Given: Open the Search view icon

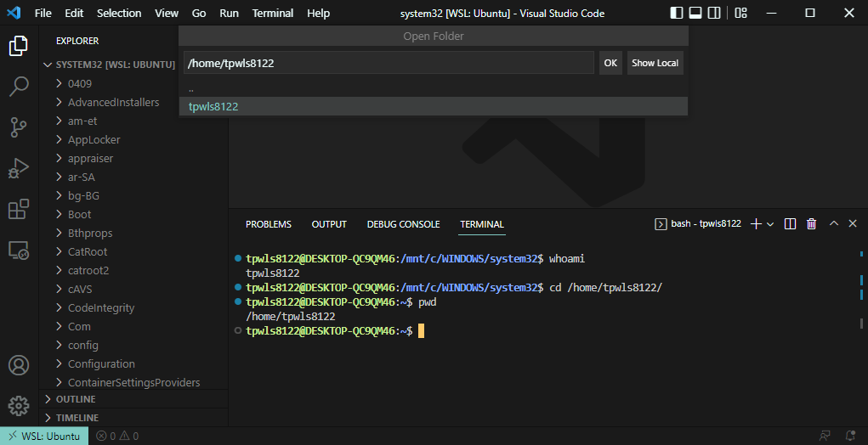Looking at the screenshot, I should coord(19,87).
